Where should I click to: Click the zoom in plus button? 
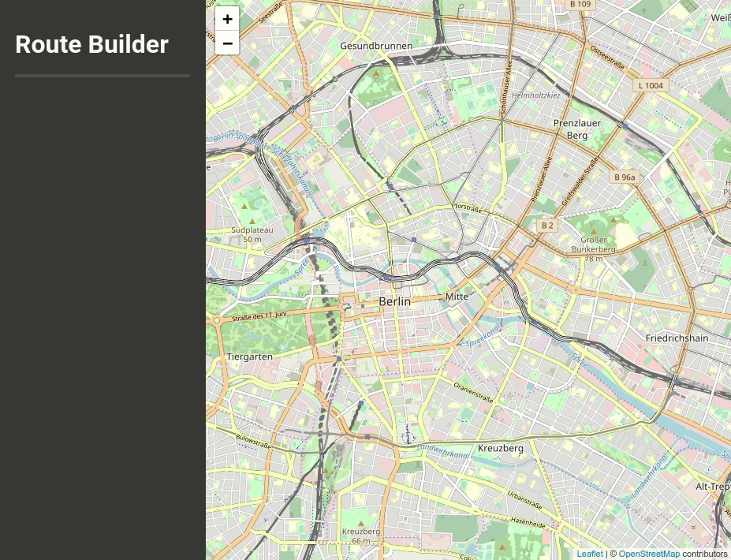(227, 19)
